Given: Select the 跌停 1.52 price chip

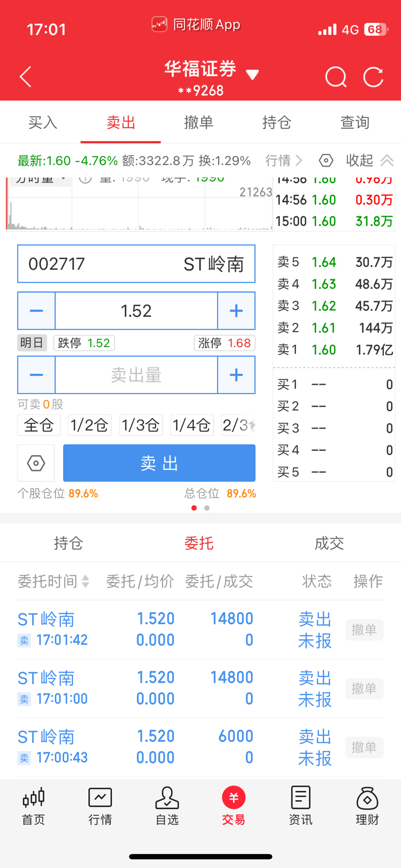Looking at the screenshot, I should [84, 343].
